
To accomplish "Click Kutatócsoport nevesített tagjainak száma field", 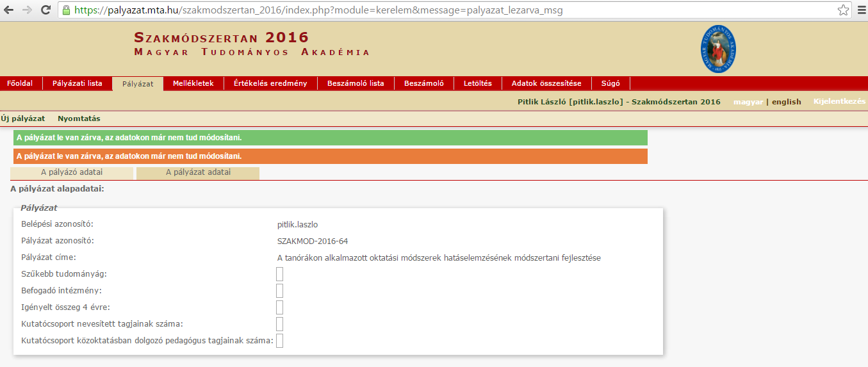I will [x=279, y=324].
